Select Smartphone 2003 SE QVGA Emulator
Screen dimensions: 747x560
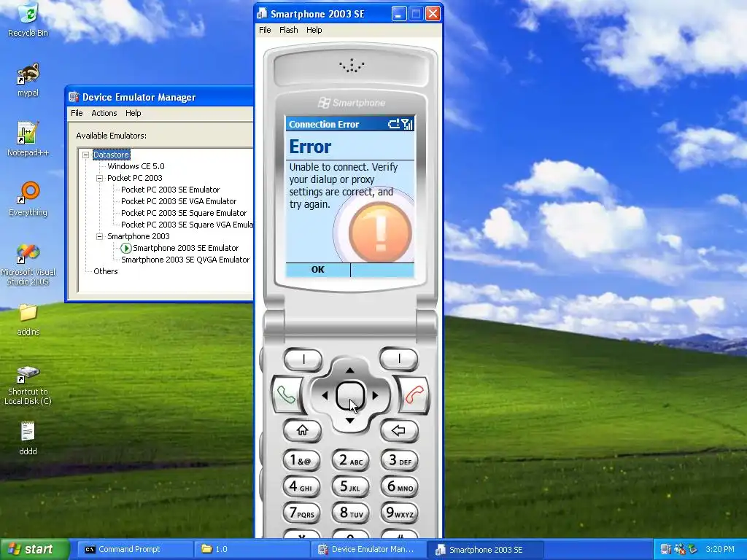point(185,260)
